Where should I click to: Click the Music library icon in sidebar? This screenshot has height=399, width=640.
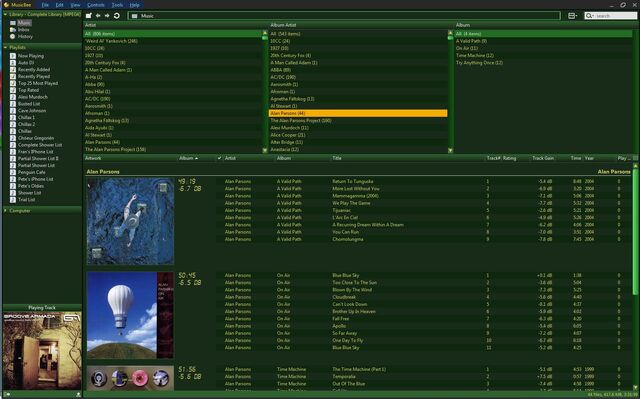13,23
